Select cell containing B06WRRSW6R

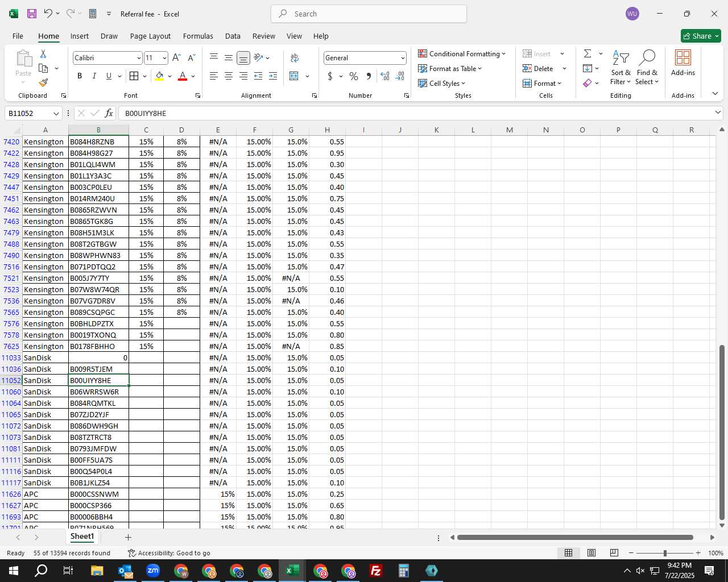98,392
